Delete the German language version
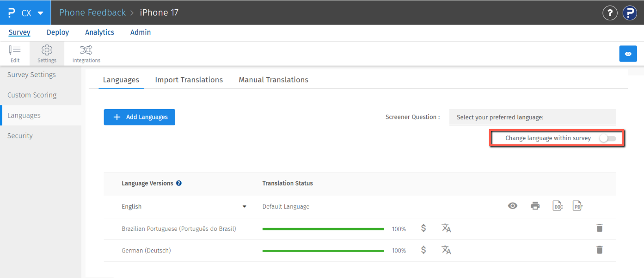This screenshot has height=278, width=644. pyautogui.click(x=599, y=250)
